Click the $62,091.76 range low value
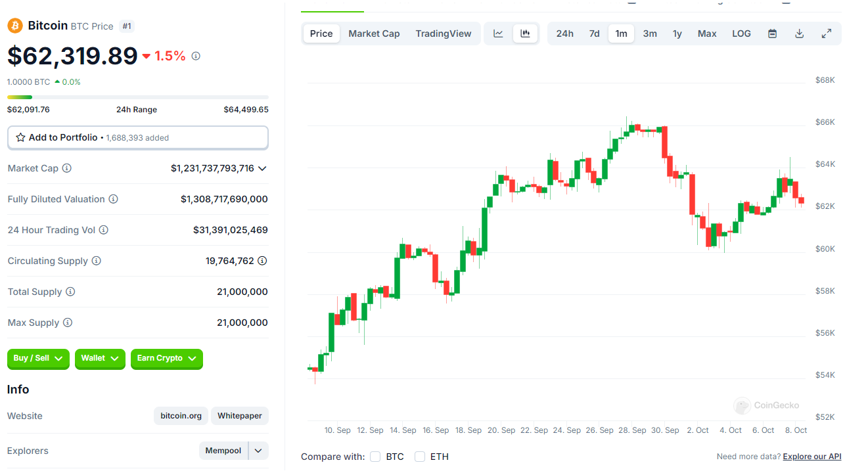This screenshot has width=868, height=473. tap(28, 110)
